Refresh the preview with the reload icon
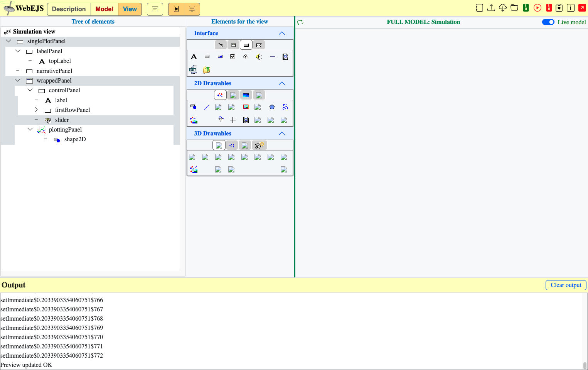The width and height of the screenshot is (588, 370). [300, 22]
